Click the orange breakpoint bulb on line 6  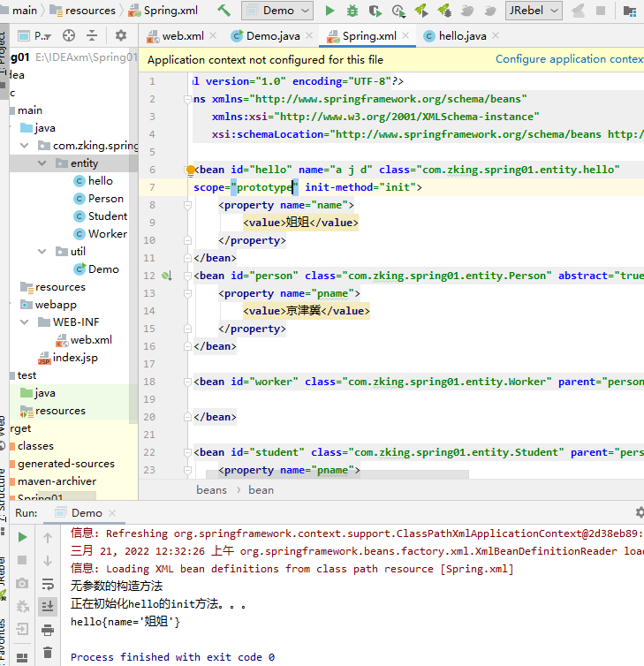coord(191,170)
